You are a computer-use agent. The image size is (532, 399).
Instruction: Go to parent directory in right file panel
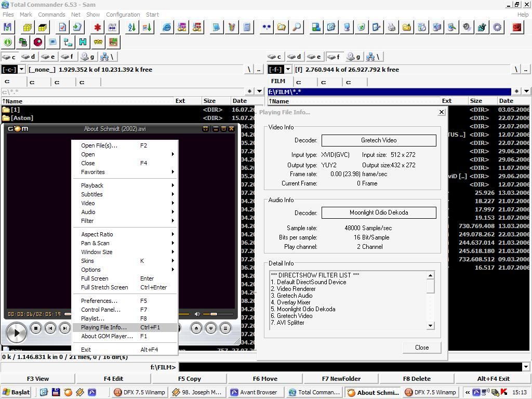[526, 70]
